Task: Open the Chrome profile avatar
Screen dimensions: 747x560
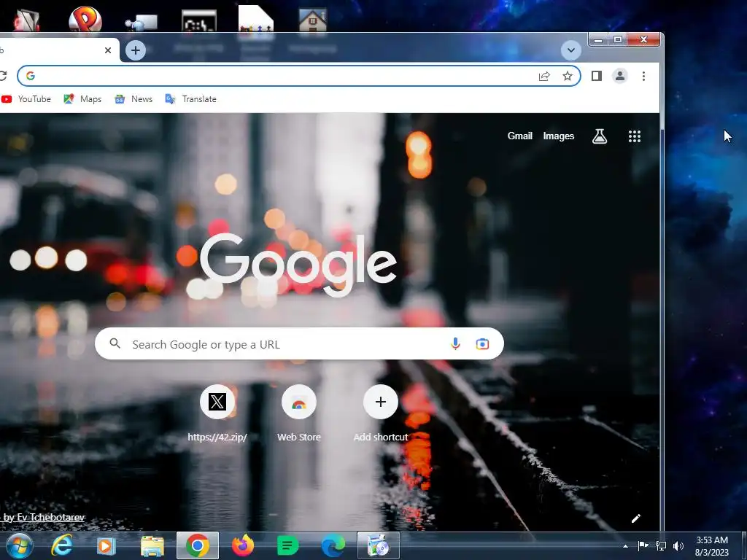Action: tap(620, 76)
